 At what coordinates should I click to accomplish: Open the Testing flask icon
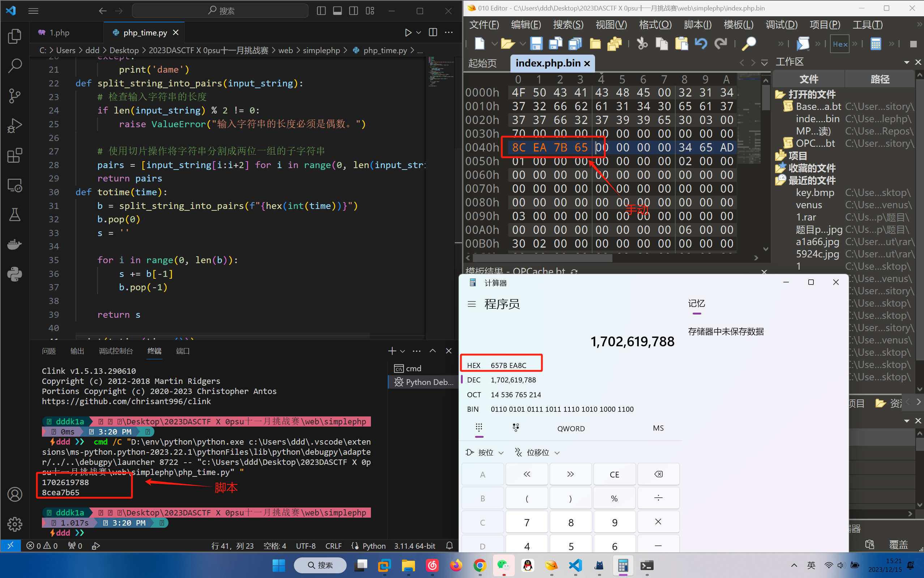(14, 215)
